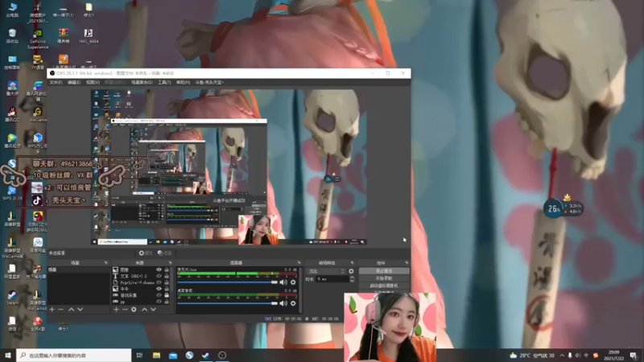644x362 pixels.
Task: Click the Start Virtual Camera button
Action: point(384,286)
